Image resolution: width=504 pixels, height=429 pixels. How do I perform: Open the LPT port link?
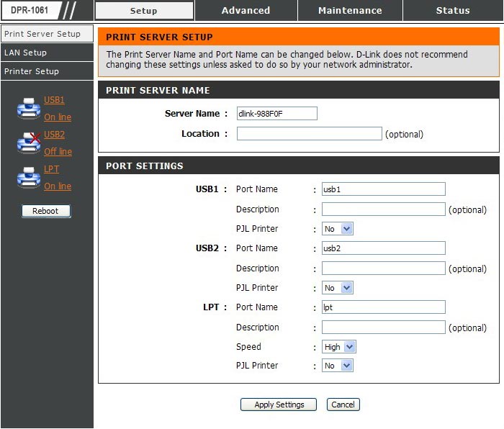[51, 168]
